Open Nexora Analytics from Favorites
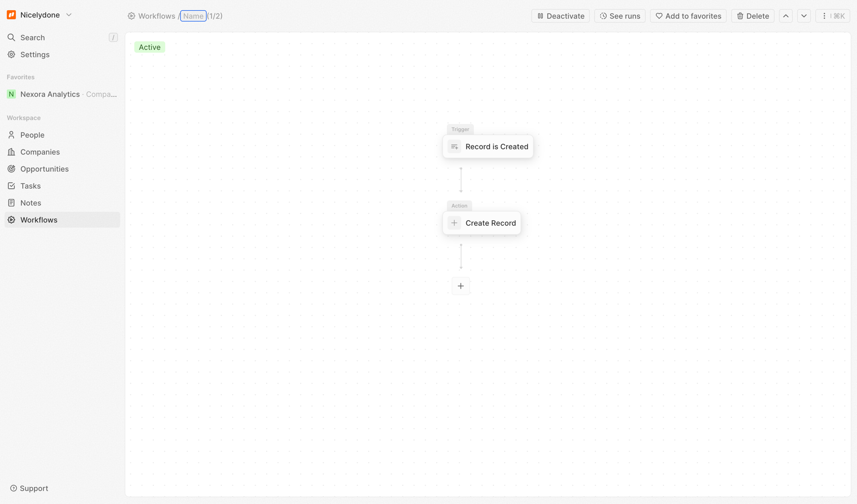857x504 pixels. (x=50, y=94)
